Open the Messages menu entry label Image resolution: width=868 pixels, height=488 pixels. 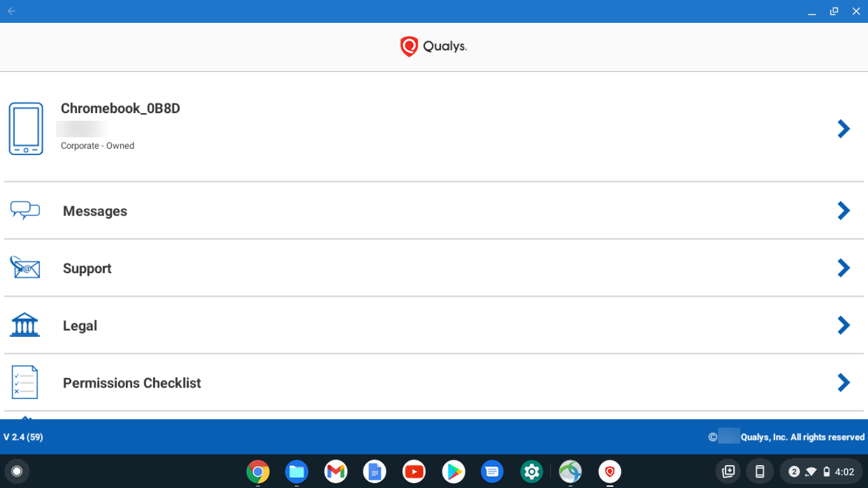(x=95, y=211)
